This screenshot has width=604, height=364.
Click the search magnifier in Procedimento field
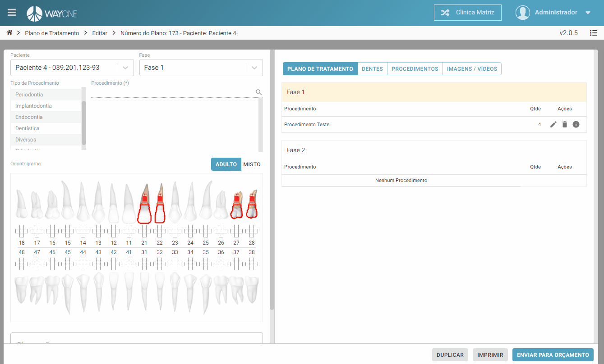click(x=258, y=92)
